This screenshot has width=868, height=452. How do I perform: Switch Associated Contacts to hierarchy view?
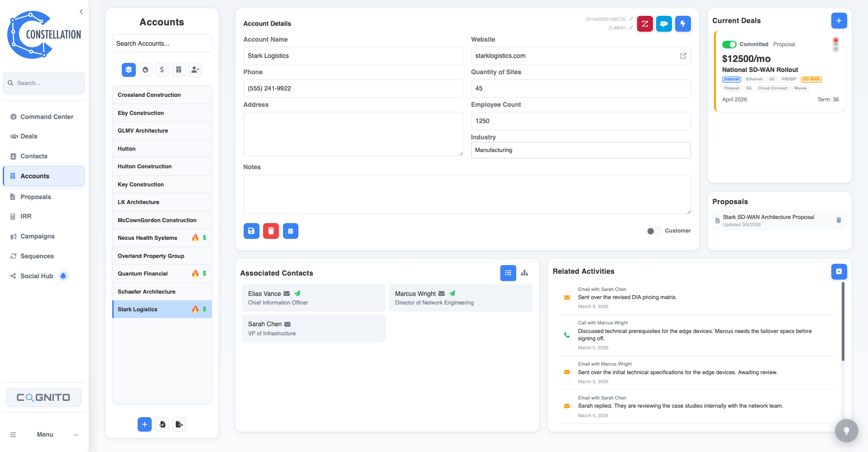pyautogui.click(x=524, y=273)
